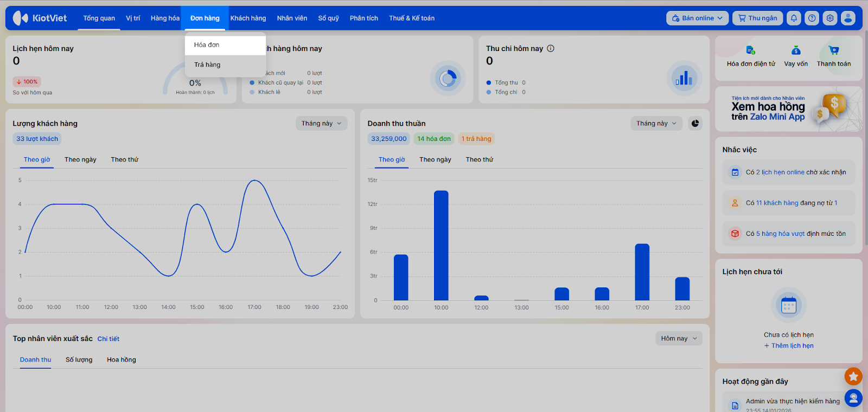The width and height of the screenshot is (868, 412).
Task: Switch revenue chart to pie view icon
Action: click(695, 124)
